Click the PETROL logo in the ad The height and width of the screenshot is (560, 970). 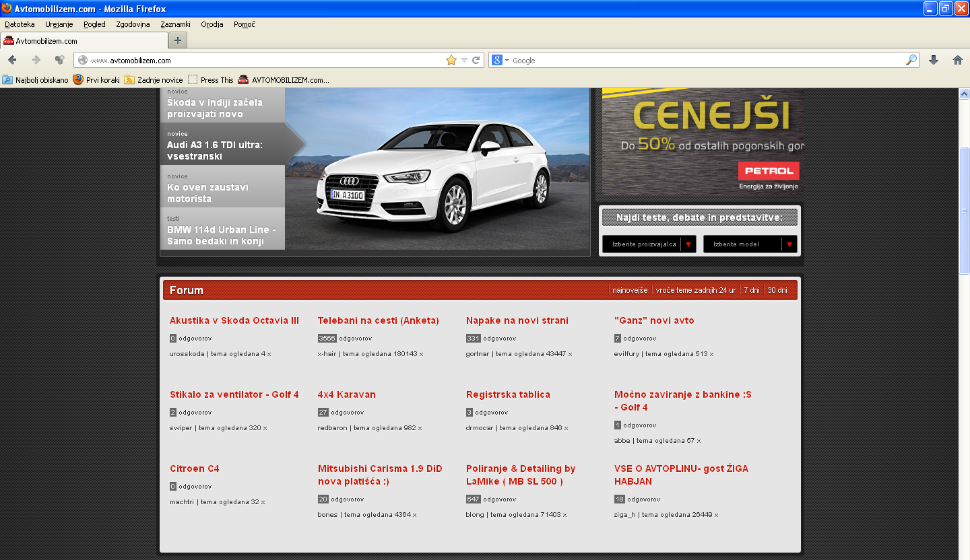769,171
